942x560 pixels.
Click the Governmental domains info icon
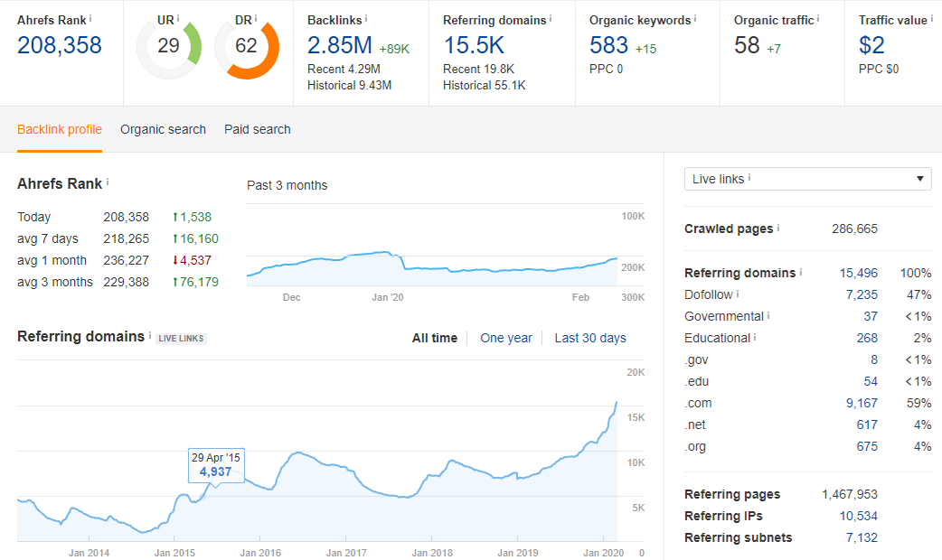pos(768,315)
